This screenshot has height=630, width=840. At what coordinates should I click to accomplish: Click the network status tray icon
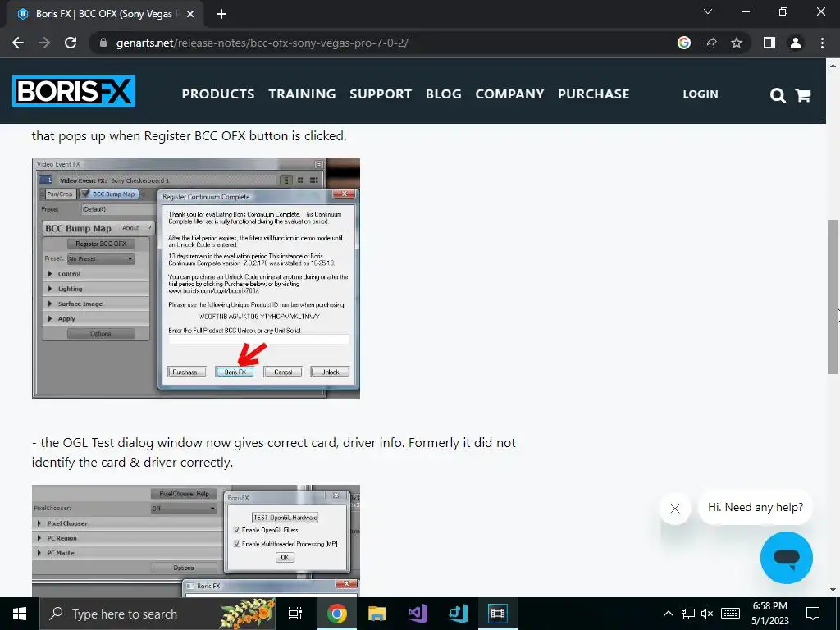pyautogui.click(x=688, y=614)
